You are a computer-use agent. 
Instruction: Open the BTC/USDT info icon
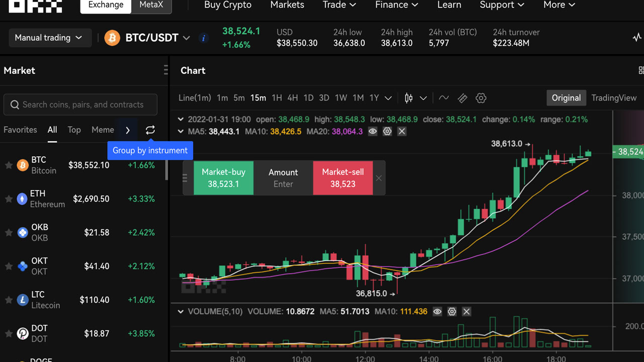[x=203, y=38]
